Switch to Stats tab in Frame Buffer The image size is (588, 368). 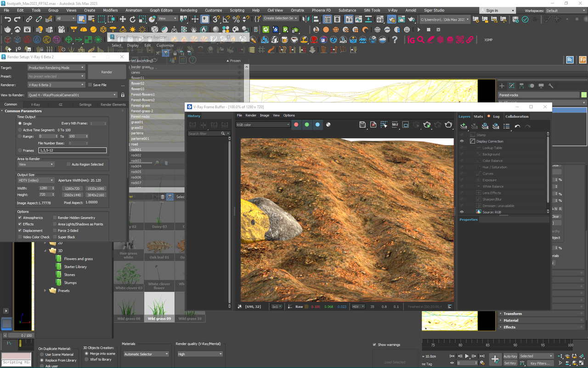tap(478, 116)
